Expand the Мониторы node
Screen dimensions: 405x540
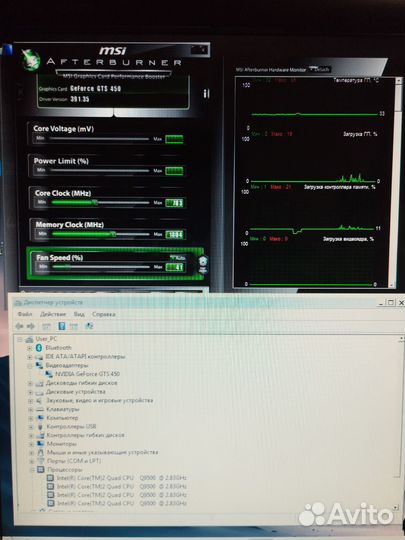[x=31, y=444]
